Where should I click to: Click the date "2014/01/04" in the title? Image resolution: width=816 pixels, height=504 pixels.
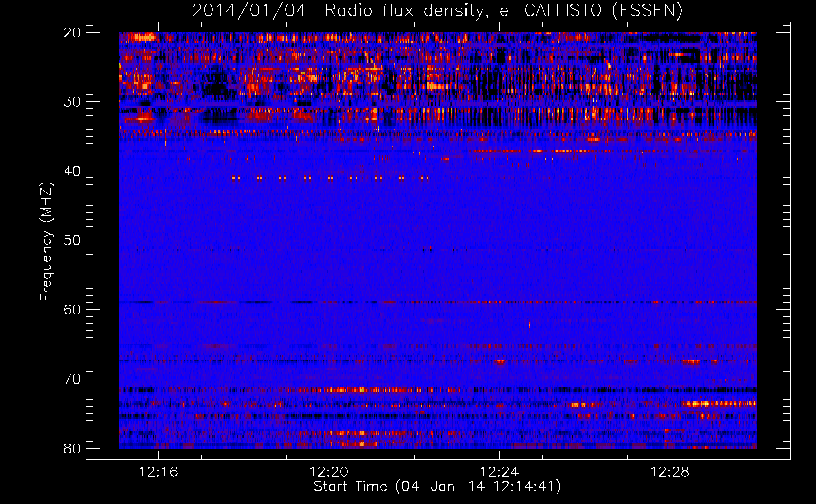click(249, 11)
